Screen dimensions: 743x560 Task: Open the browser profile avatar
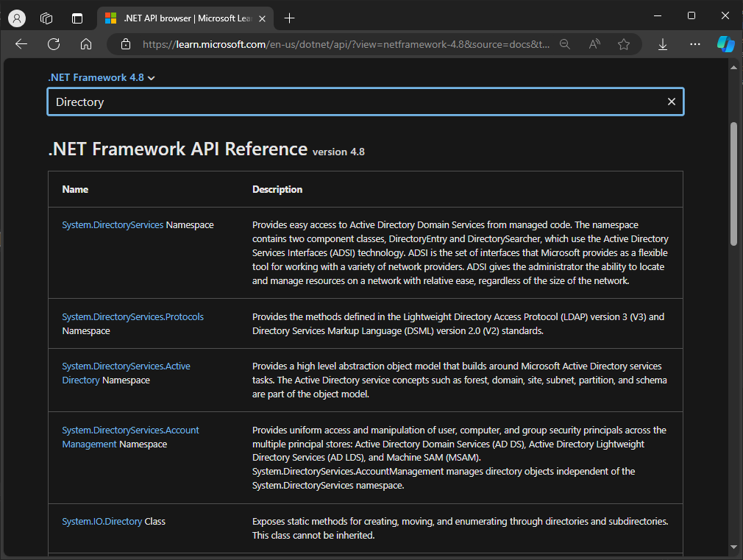point(17,18)
